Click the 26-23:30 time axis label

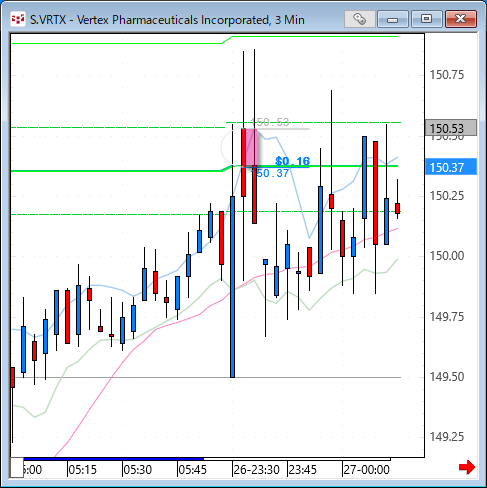point(256,470)
